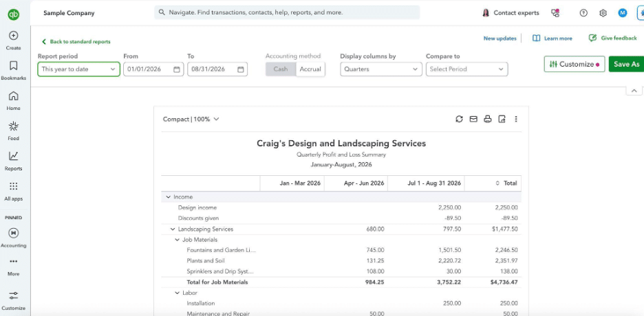Screen dimensions: 644x316
Task: Click the Sample Company name
Action: pyautogui.click(x=69, y=13)
